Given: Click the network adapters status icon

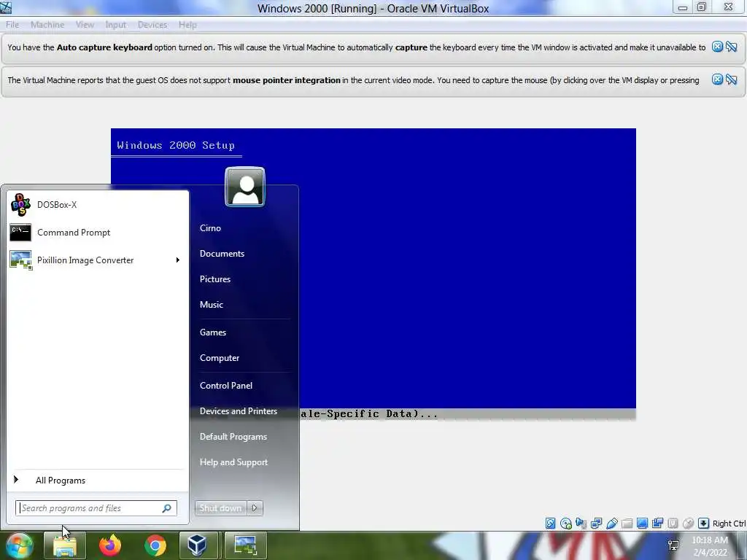Looking at the screenshot, I should (x=596, y=524).
